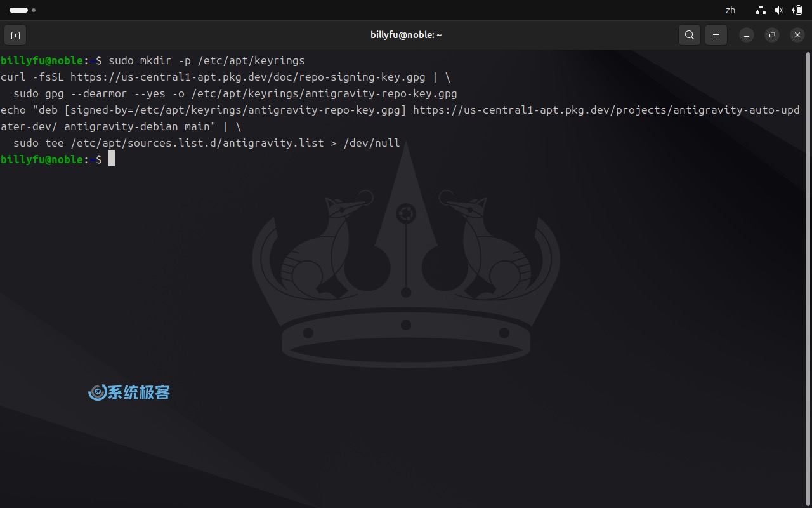Viewport: 812px width, 508px height.
Task: Open the zh input source menu
Action: (730, 10)
